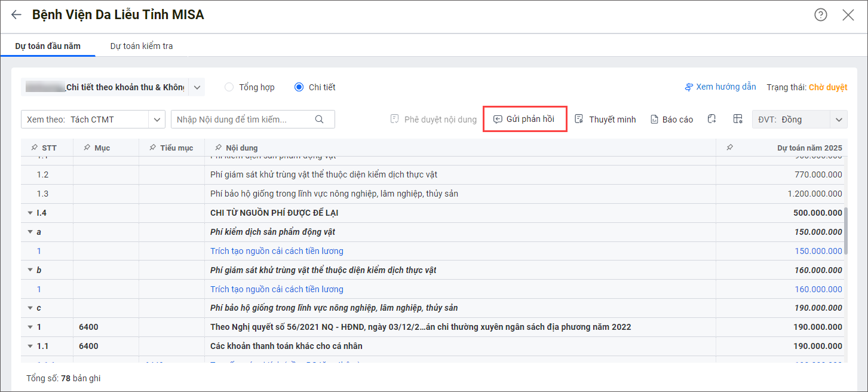Pin the Dự toán năm 2025 column

pos(729,148)
